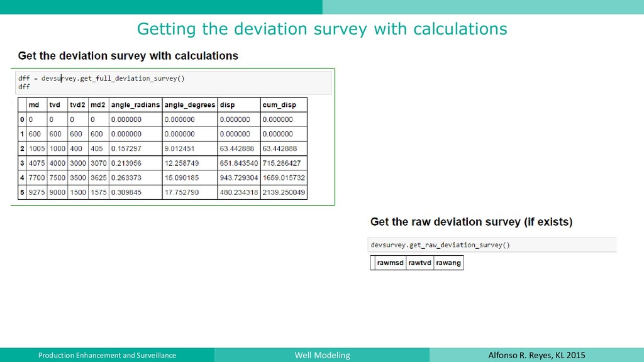
Task: Select the tvd2 value 1500
Action: pyautogui.click(x=77, y=192)
